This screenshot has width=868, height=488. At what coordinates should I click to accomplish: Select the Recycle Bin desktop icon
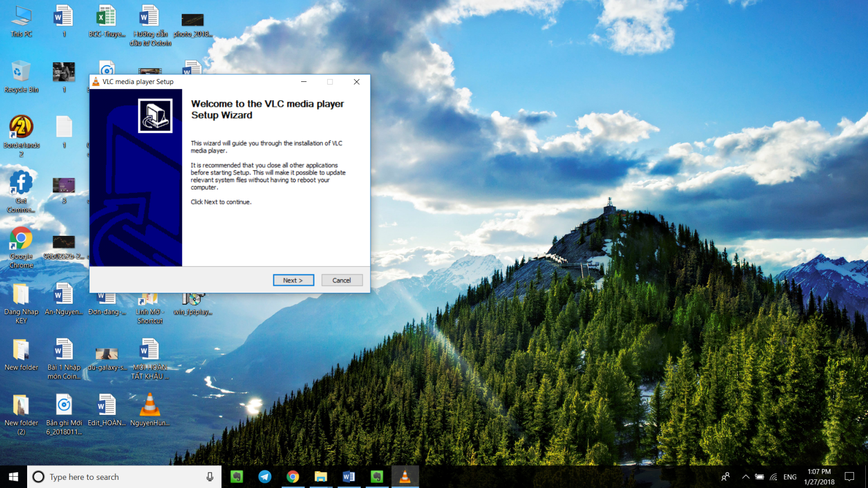21,76
